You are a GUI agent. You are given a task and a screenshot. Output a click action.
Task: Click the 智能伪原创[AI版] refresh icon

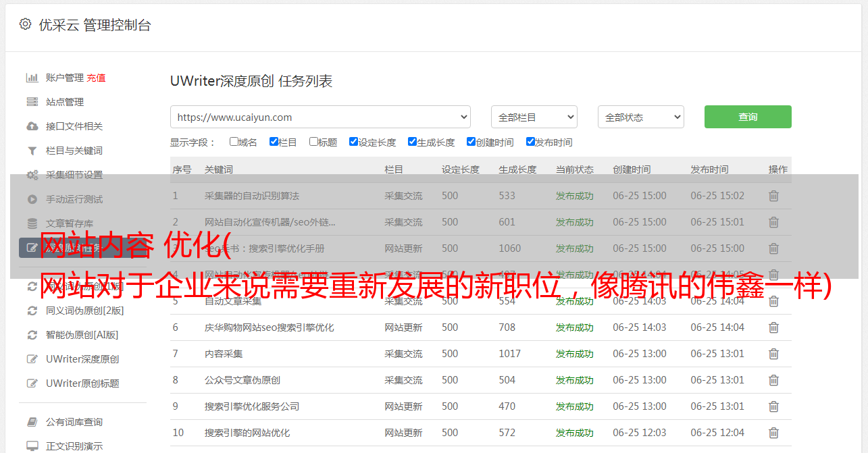[x=32, y=335]
